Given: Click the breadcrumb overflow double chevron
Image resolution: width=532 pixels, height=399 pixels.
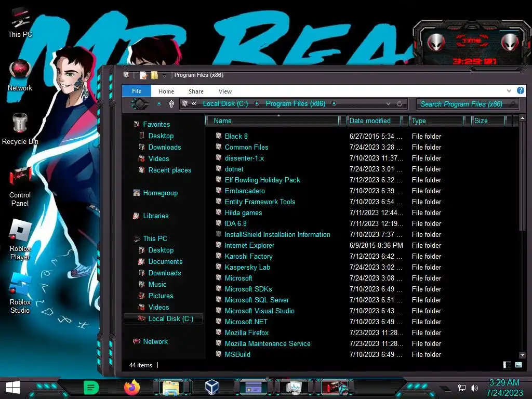Looking at the screenshot, I should [194, 104].
